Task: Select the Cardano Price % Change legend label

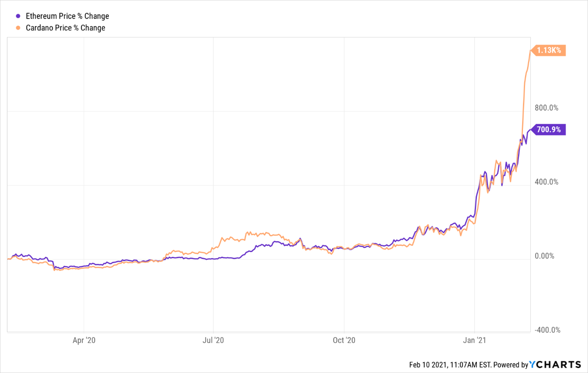Action: 65,28
